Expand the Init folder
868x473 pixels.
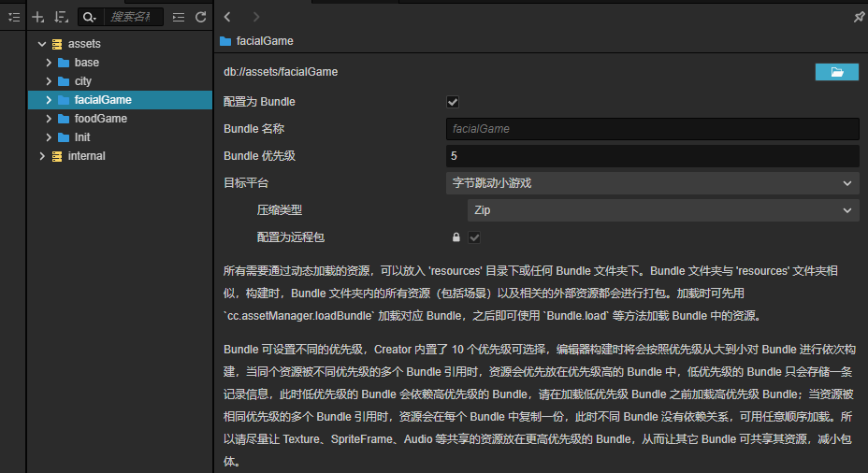48,137
